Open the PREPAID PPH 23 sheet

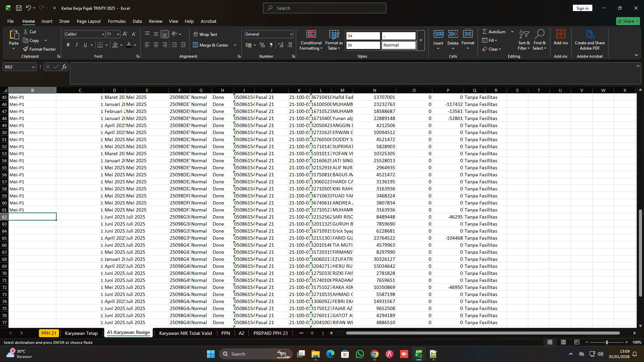pyautogui.click(x=271, y=333)
